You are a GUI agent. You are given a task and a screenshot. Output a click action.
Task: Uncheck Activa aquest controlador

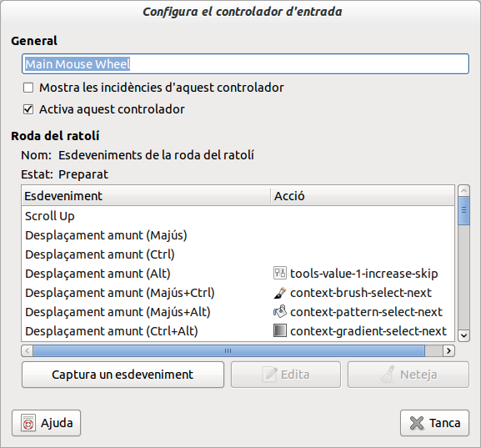tap(28, 109)
